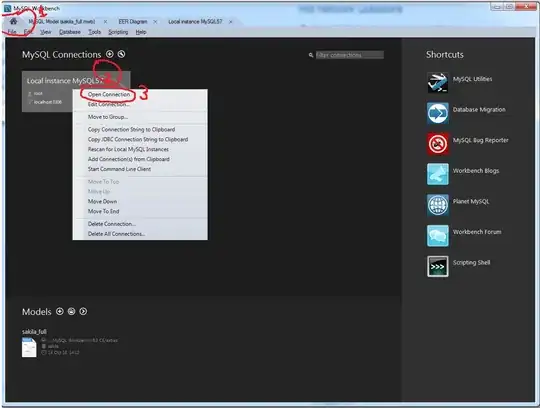
Task: Open the Database Migration shortcut icon
Action: [x=437, y=113]
